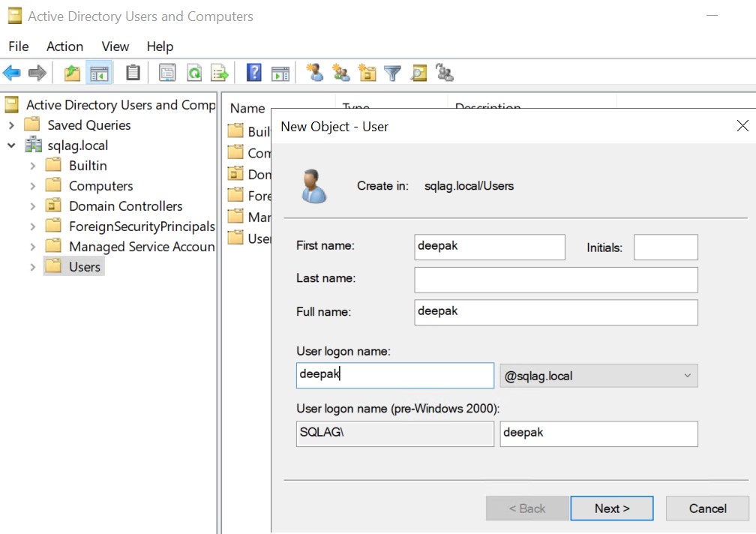Click the disabled < Back button
The width and height of the screenshot is (756, 534).
point(527,508)
